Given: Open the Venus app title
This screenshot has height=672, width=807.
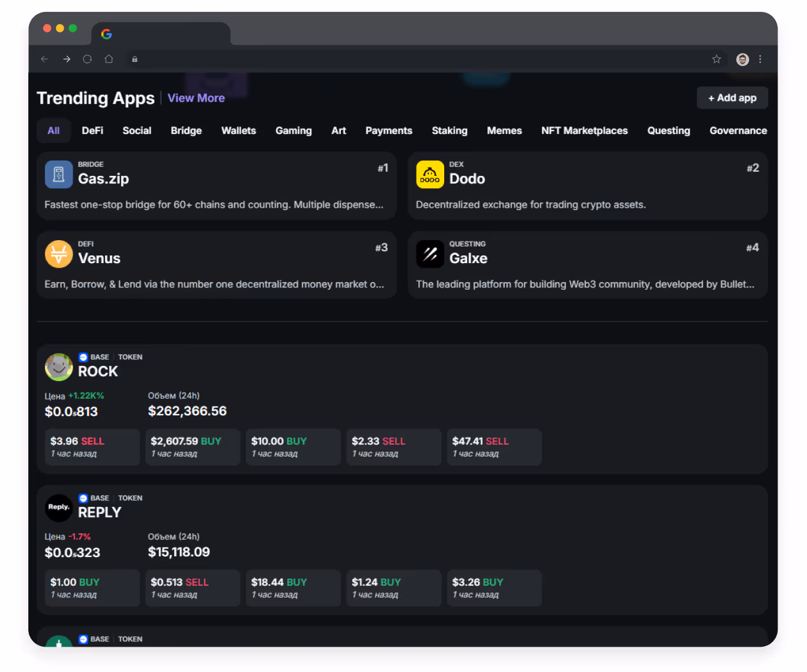Looking at the screenshot, I should click(99, 258).
